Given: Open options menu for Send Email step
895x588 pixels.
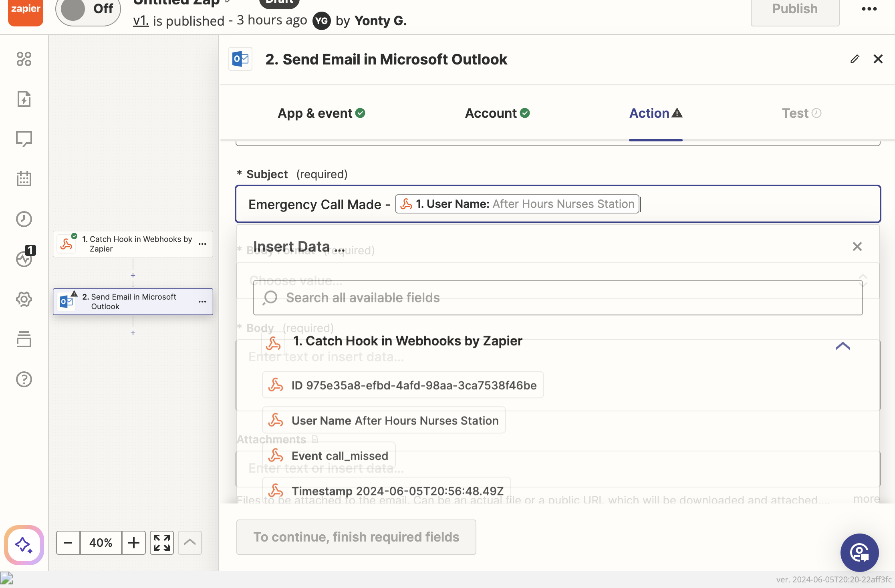Looking at the screenshot, I should 202,302.
